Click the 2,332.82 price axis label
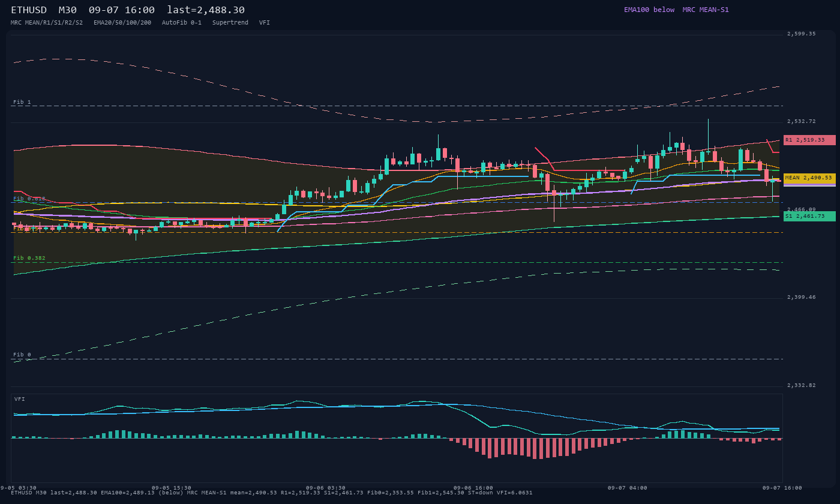Image resolution: width=840 pixels, height=504 pixels. [802, 385]
